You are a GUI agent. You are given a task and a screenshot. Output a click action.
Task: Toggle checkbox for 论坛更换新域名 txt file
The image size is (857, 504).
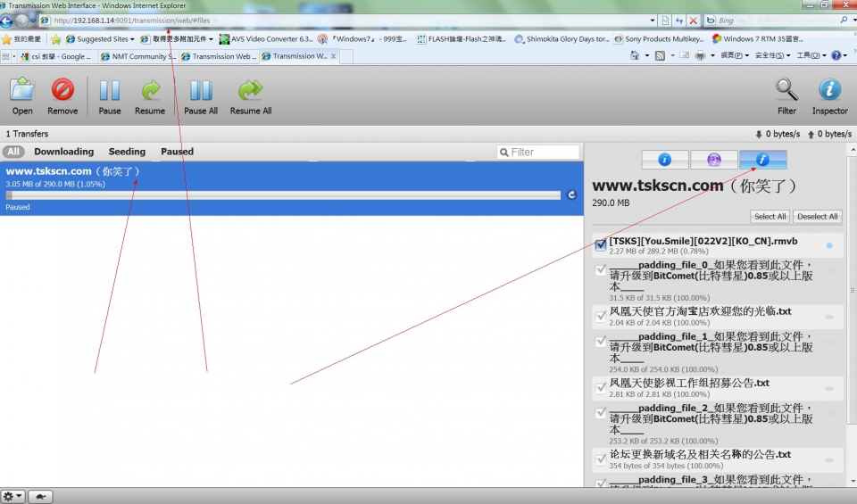click(x=601, y=459)
